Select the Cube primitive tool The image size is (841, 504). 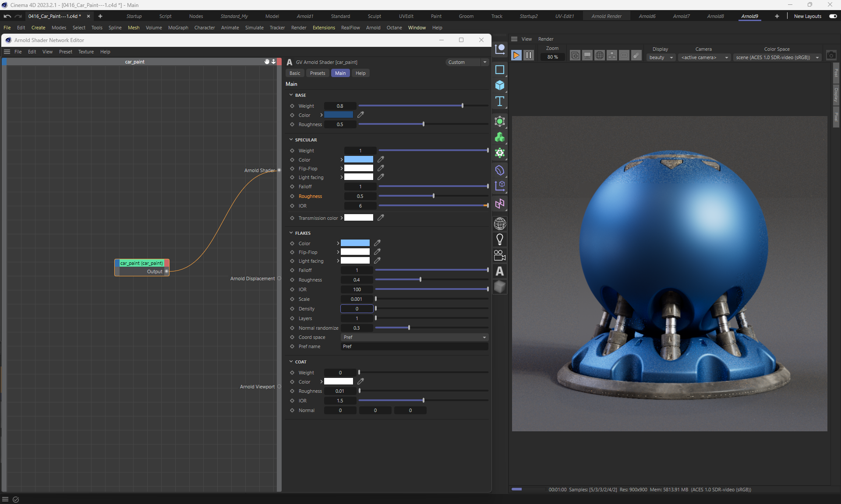point(499,85)
